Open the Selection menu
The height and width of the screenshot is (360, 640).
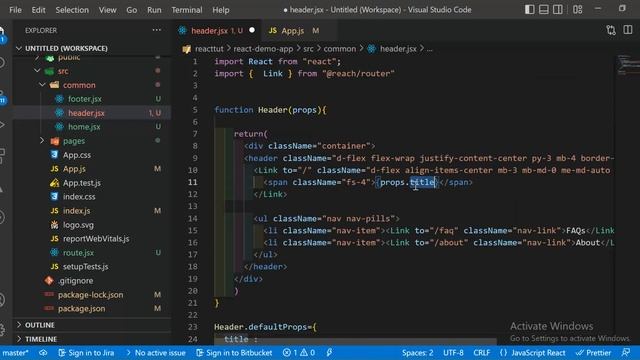coord(72,10)
